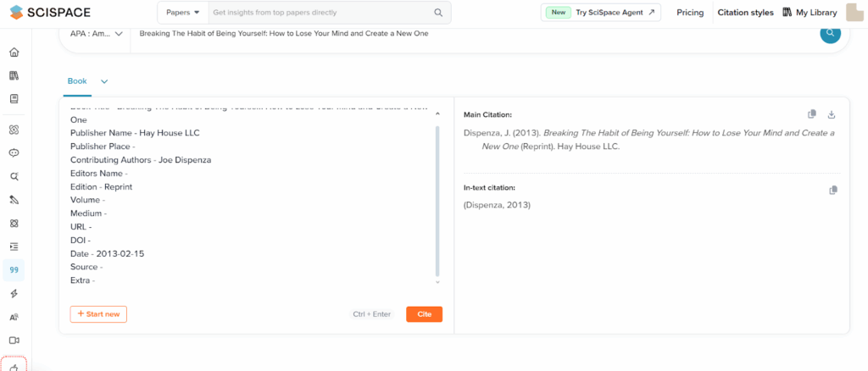868x371 pixels.
Task: Click the details scroll down arrow
Action: [437, 283]
